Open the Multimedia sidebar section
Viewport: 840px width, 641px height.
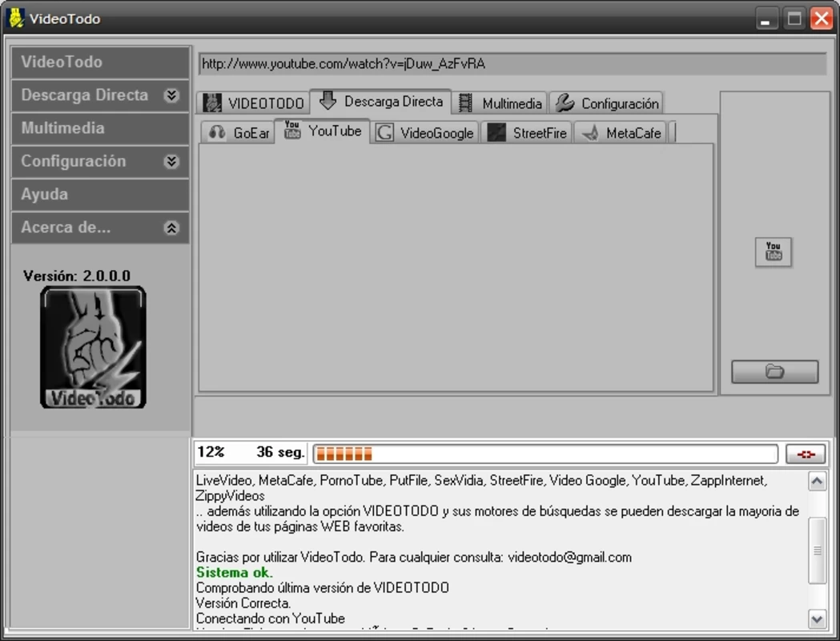click(x=100, y=128)
